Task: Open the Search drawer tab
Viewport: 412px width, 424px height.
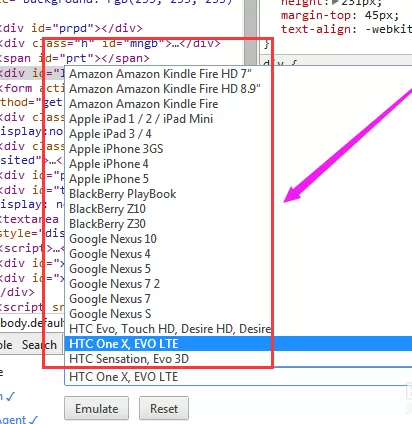Action: (39, 345)
